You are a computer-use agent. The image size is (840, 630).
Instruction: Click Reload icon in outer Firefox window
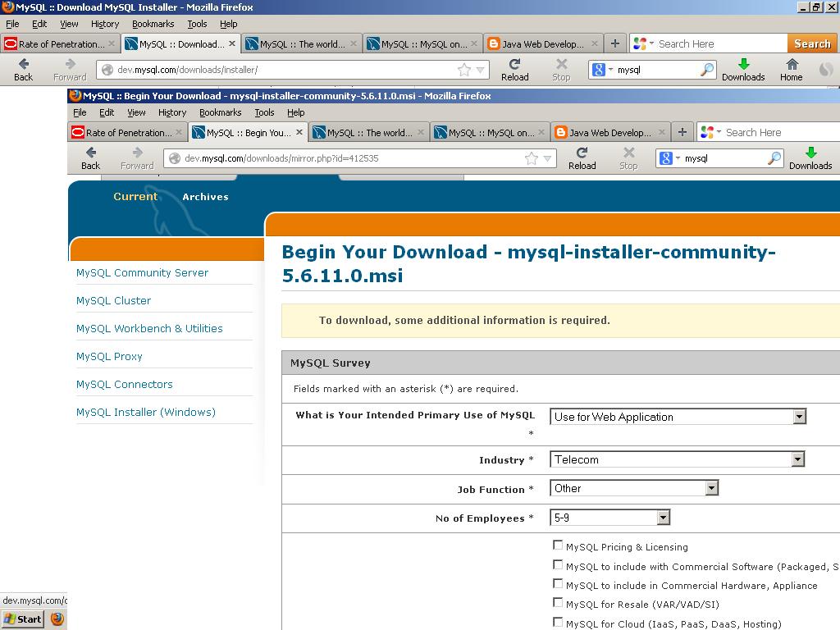coord(515,64)
